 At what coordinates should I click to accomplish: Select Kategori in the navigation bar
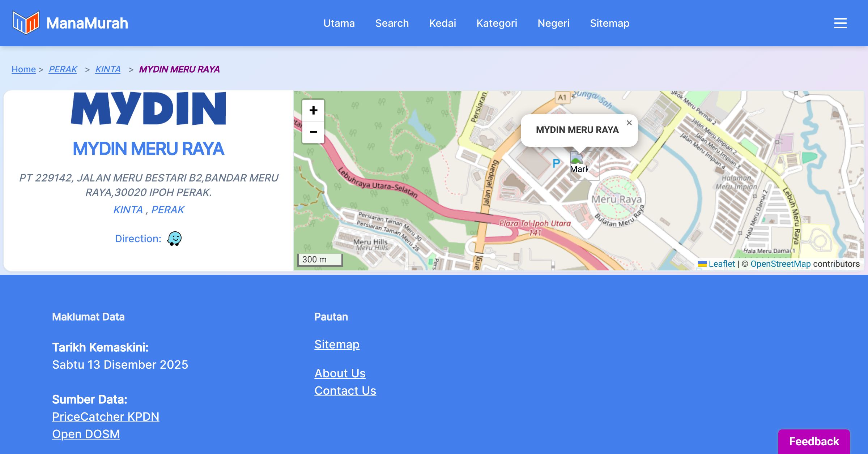497,23
